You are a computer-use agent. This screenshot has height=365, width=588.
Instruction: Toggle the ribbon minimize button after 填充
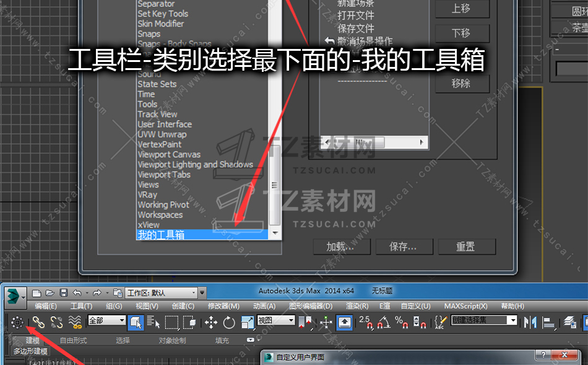point(251,340)
